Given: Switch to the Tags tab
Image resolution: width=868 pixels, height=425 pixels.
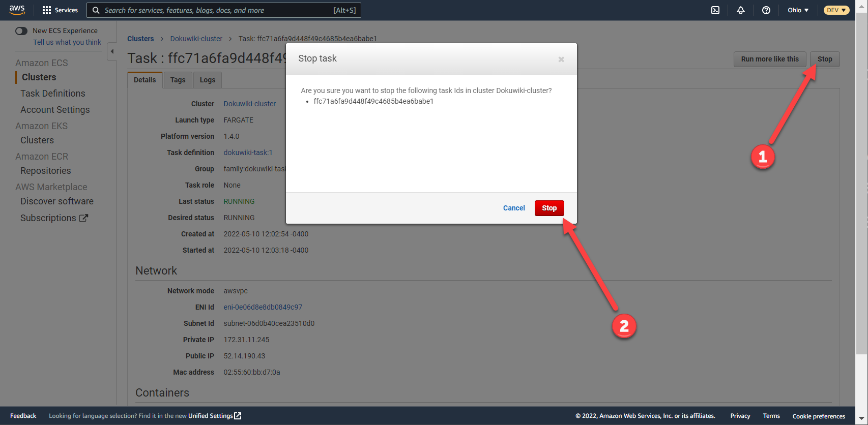Looking at the screenshot, I should pos(178,80).
